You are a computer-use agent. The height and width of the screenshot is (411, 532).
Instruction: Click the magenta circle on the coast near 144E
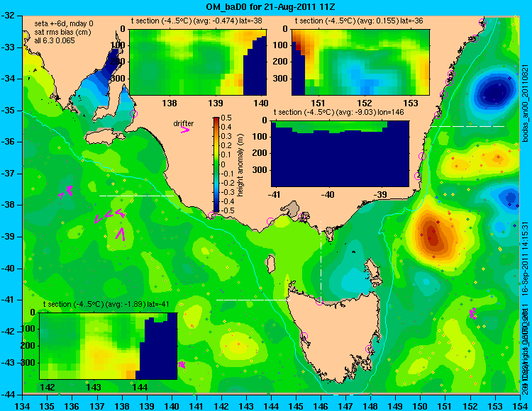[271, 222]
